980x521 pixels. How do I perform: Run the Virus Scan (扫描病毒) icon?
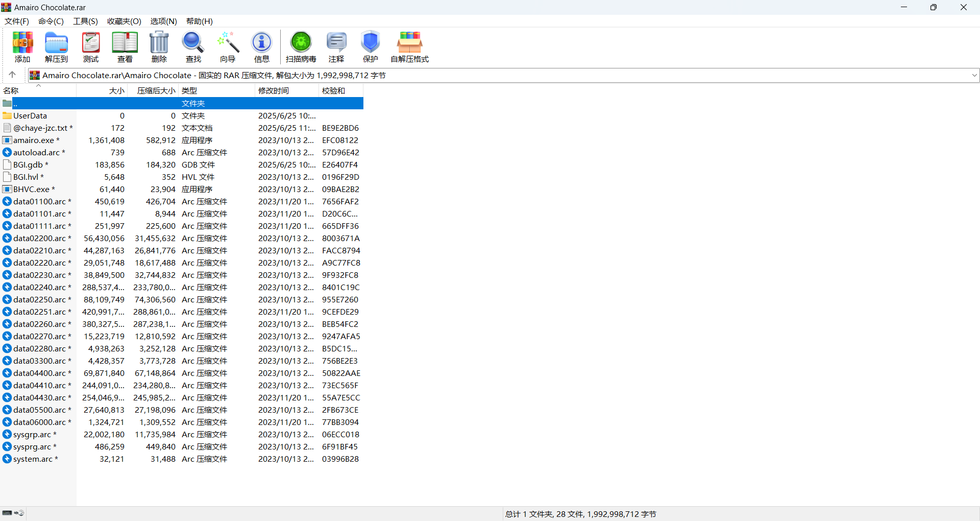[301, 46]
